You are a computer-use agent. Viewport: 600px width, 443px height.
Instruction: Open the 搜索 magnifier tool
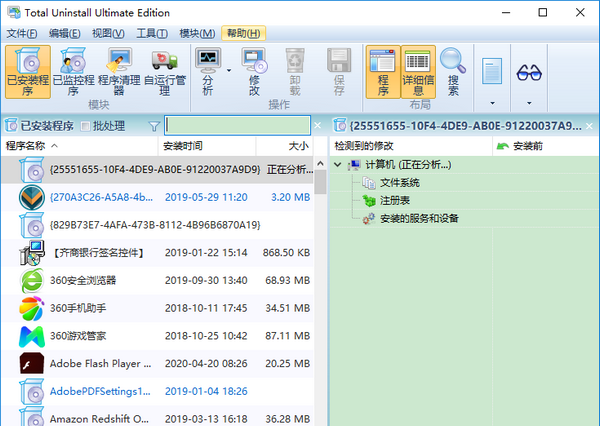pyautogui.click(x=453, y=72)
